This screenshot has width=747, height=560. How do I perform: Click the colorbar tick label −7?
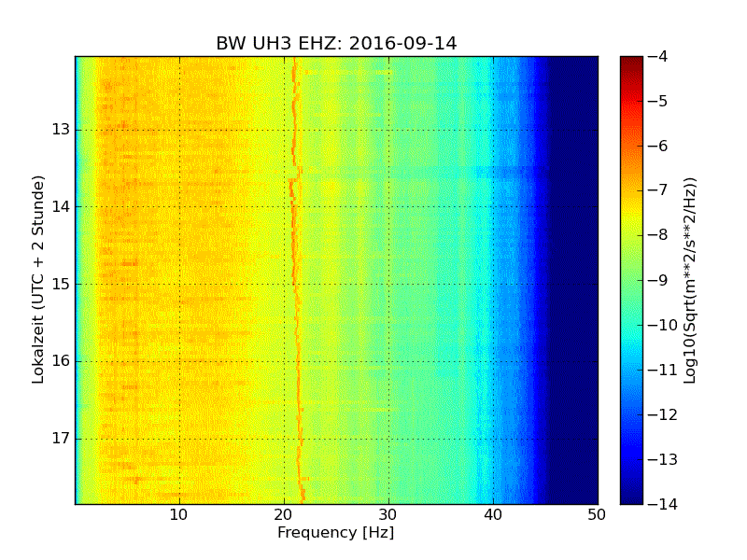point(658,190)
